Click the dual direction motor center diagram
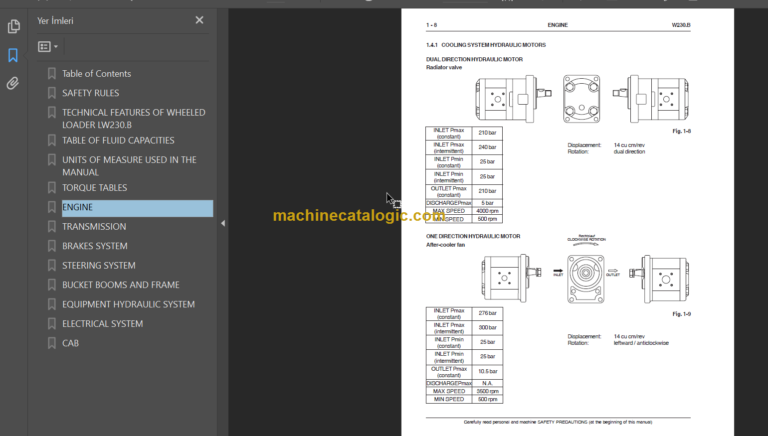 coord(581,99)
